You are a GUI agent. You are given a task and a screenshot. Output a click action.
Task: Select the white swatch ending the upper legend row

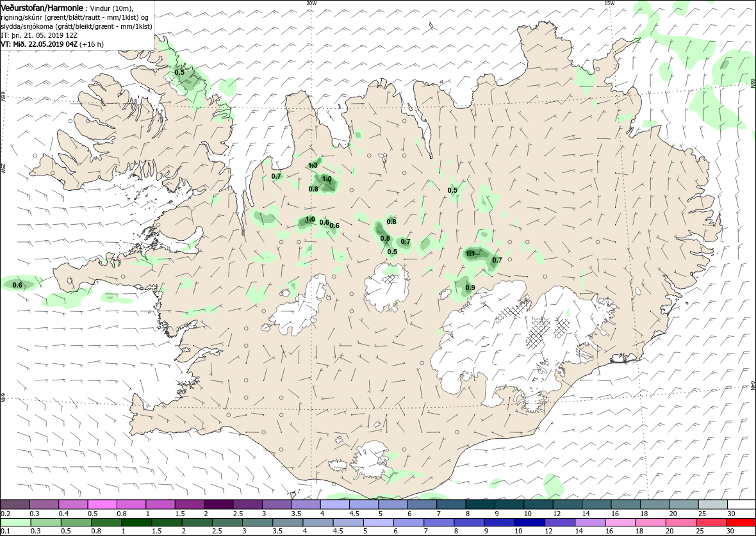[741, 504]
